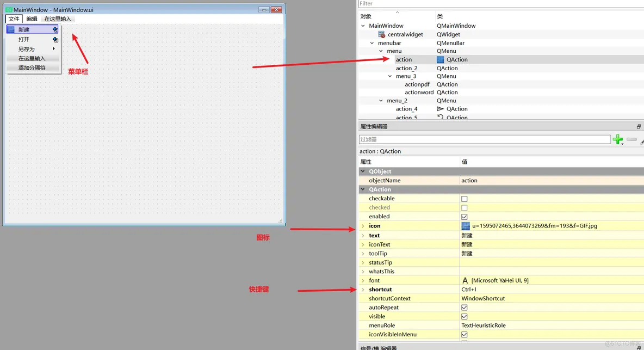Click the font 'A' icon in the font row
Image resolution: width=644 pixels, height=350 pixels.
point(465,280)
